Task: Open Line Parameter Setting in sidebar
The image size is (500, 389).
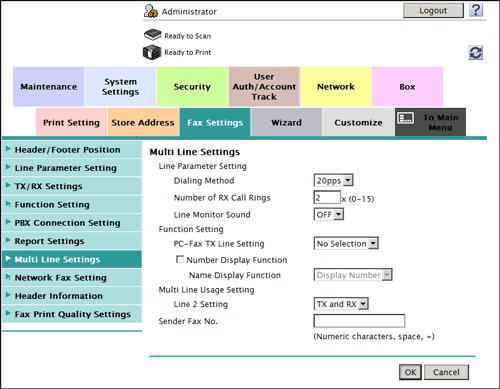Action: tap(72, 168)
